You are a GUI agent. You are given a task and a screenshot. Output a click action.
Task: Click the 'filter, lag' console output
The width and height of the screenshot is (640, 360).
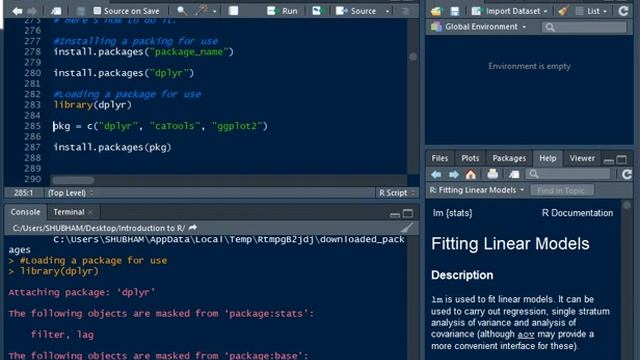(x=62, y=335)
